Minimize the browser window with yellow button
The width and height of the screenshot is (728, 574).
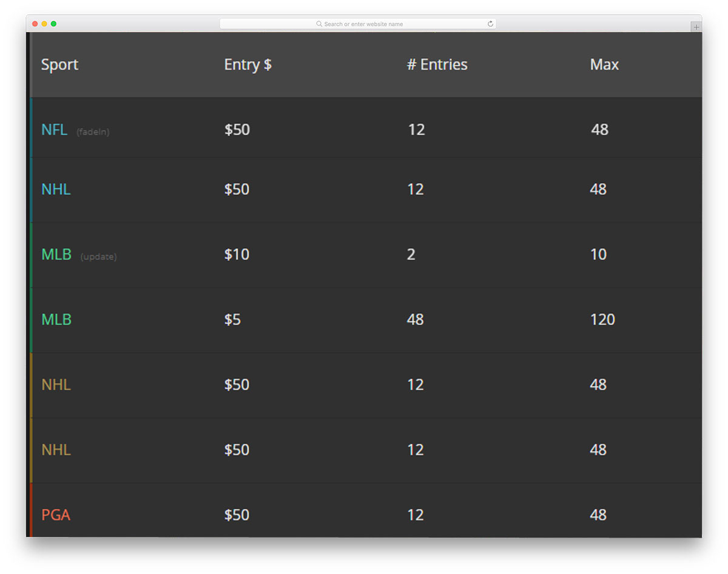coord(44,24)
